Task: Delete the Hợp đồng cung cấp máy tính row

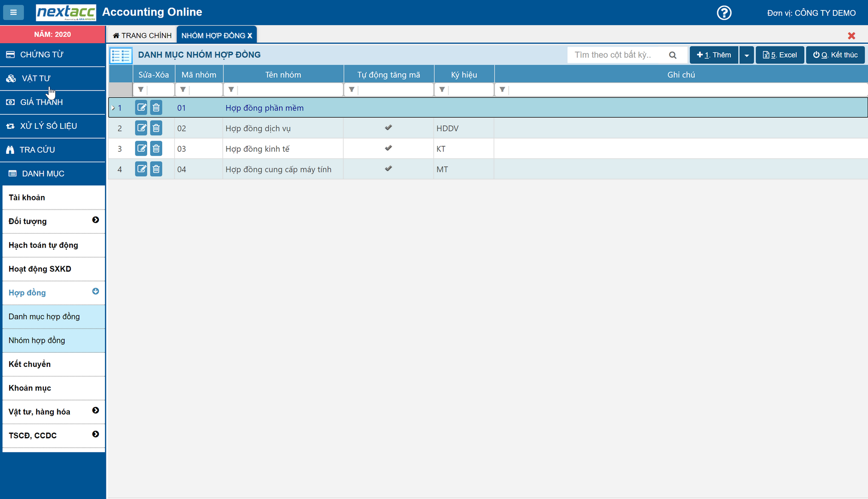Action: (156, 169)
